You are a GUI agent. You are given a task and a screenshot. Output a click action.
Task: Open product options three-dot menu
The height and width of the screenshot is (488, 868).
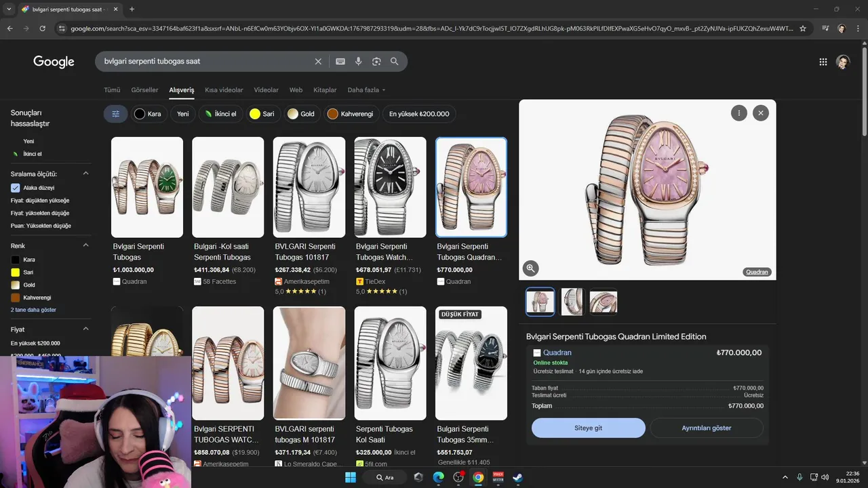coord(739,113)
